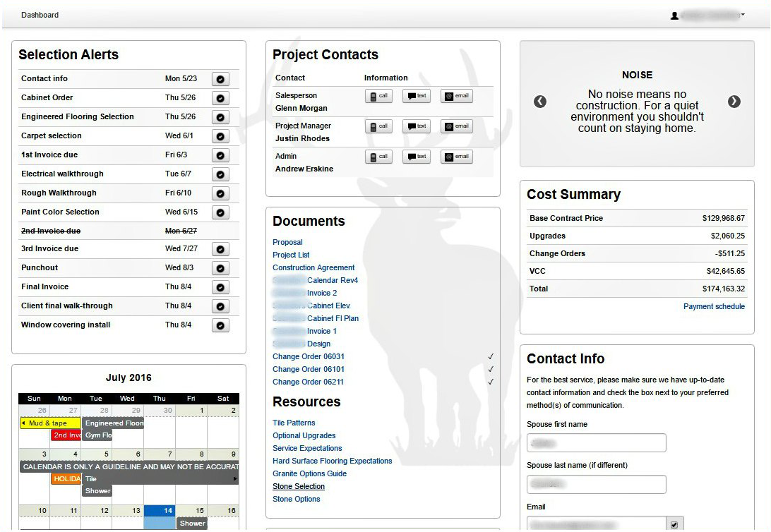Check off Electrical walkthrough alert
Image resolution: width=771 pixels, height=532 pixels.
click(220, 174)
